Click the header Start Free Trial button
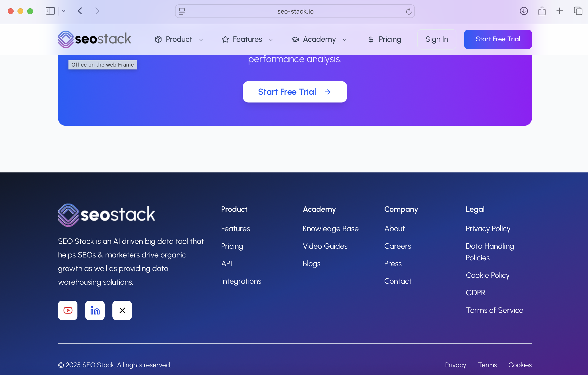 pos(498,39)
